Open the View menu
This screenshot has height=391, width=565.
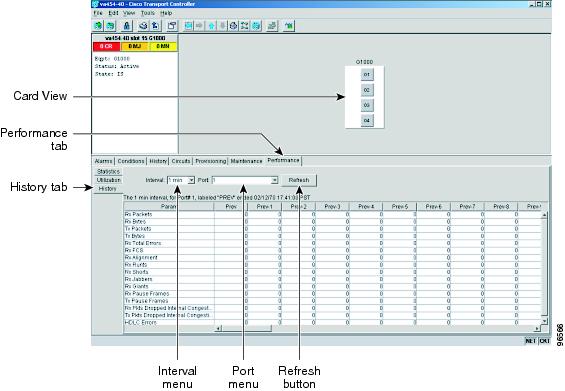[x=129, y=13]
